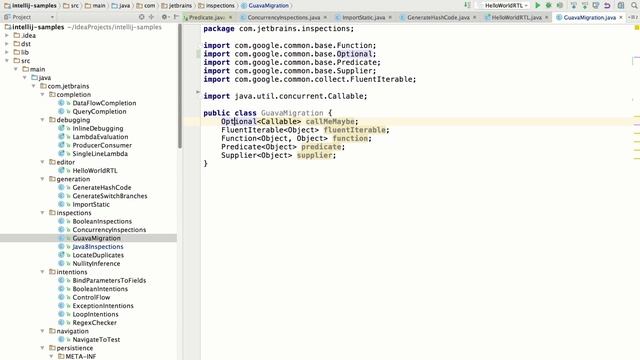
Task: Select InlineDebugging in project tree
Action: pyautogui.click(x=98, y=129)
